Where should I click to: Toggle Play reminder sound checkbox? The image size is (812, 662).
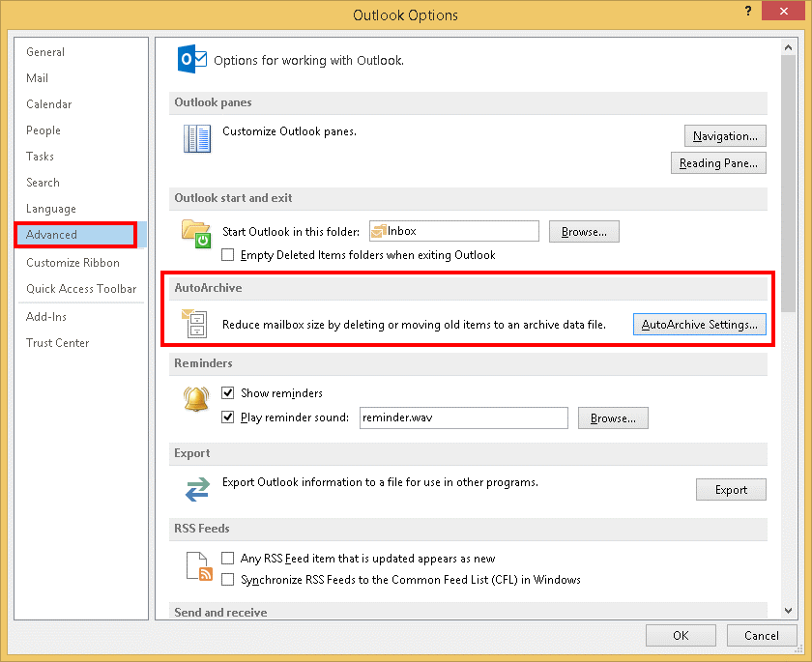click(227, 417)
